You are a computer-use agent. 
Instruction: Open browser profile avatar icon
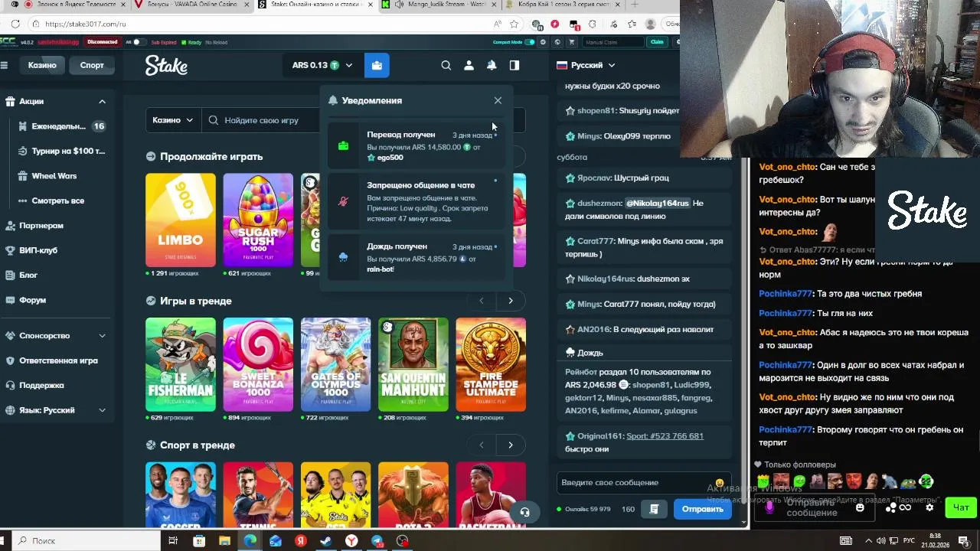point(651,24)
